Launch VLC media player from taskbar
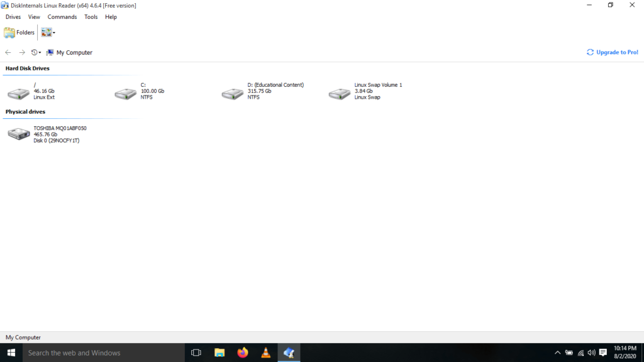The width and height of the screenshot is (644, 362). 266,353
